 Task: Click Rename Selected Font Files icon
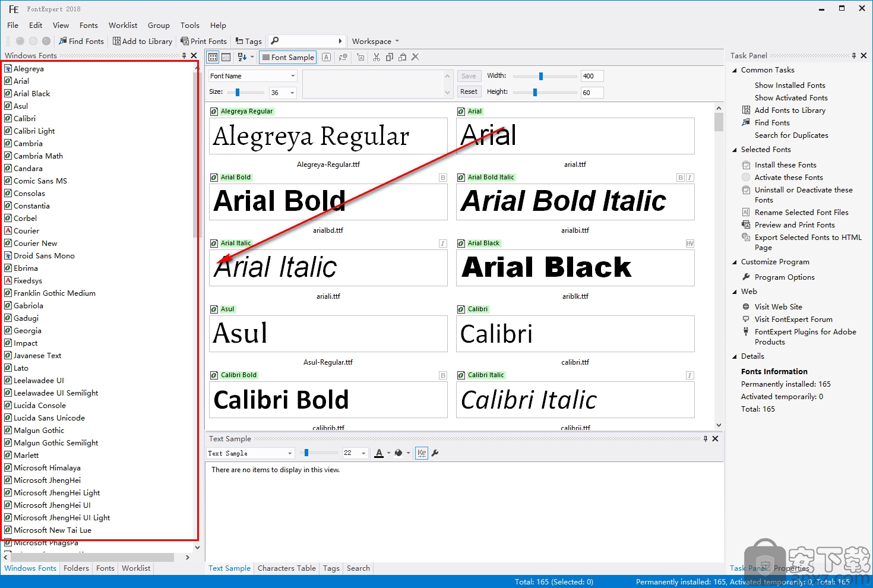[x=746, y=213]
